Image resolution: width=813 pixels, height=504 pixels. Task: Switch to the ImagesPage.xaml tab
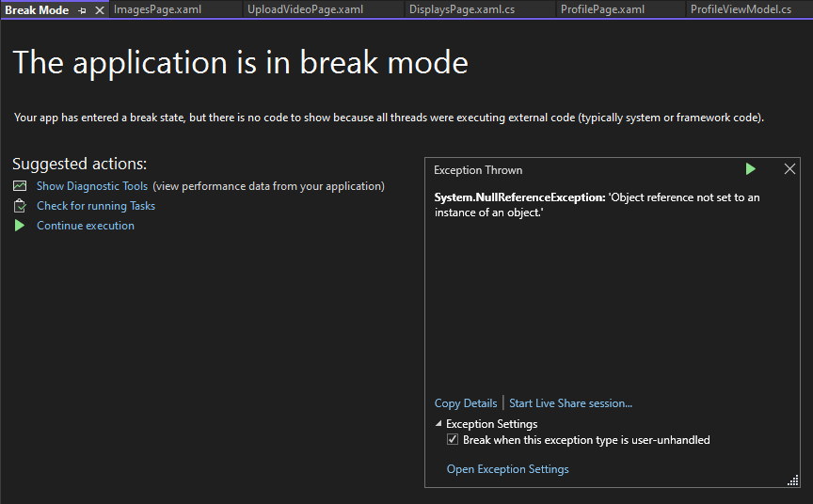(158, 9)
